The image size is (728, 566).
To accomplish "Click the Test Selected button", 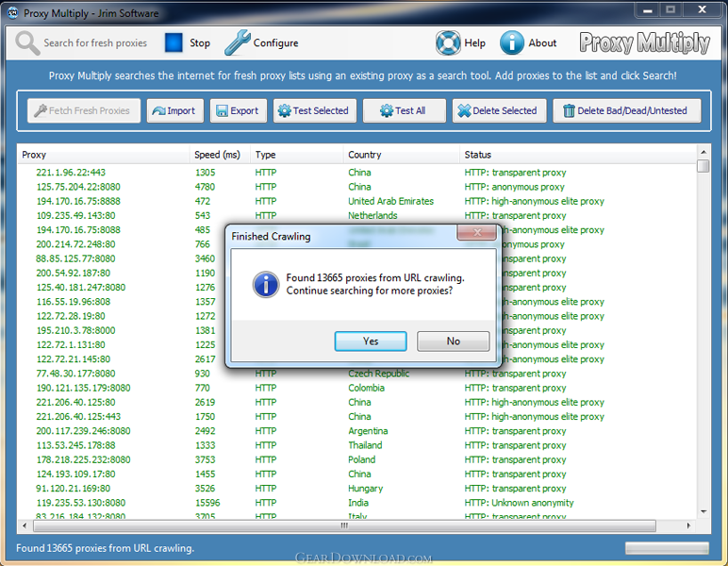I will click(315, 110).
